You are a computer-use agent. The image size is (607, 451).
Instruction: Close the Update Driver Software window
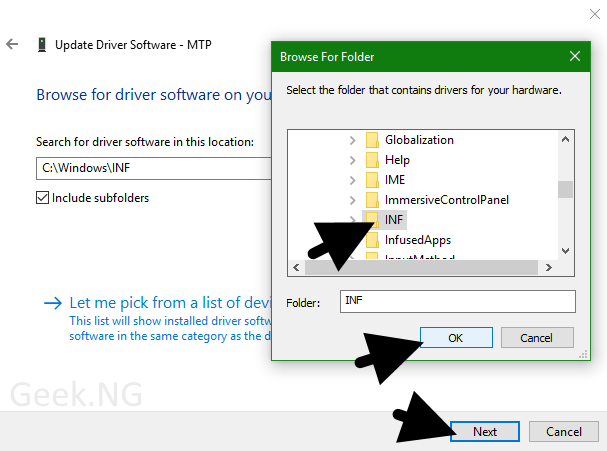pyautogui.click(x=595, y=14)
